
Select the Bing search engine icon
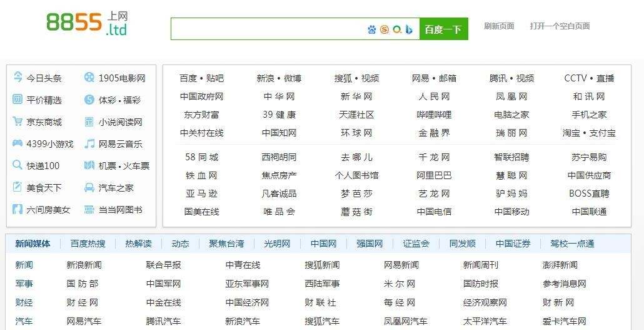[x=409, y=29]
